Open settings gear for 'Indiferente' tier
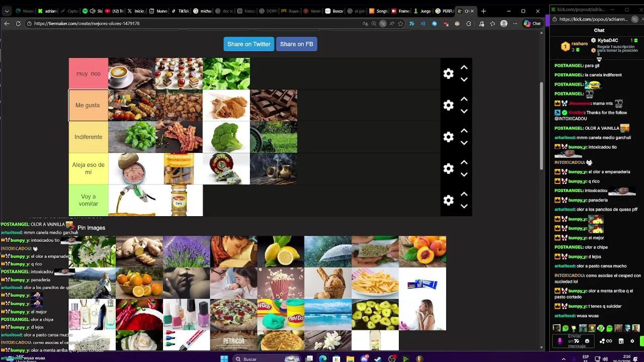Screen dimensions: 644x362 click(x=448, y=137)
